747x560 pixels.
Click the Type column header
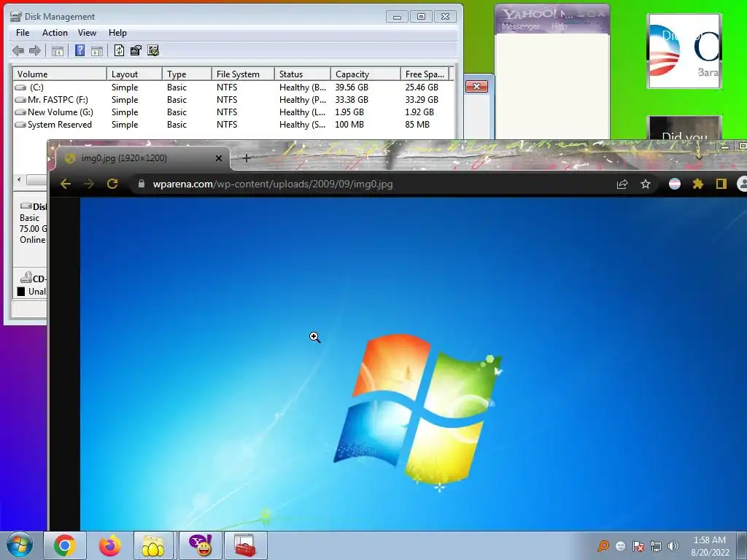coord(187,74)
